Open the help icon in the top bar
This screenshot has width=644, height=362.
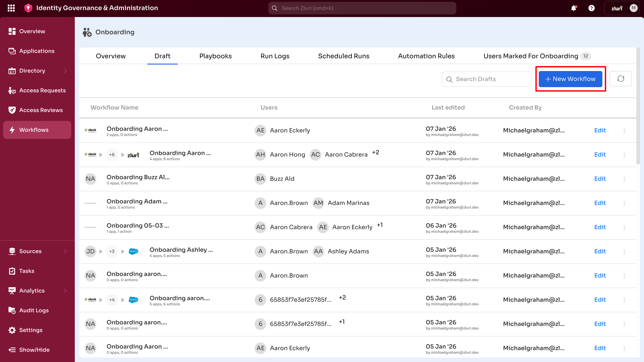591,8
